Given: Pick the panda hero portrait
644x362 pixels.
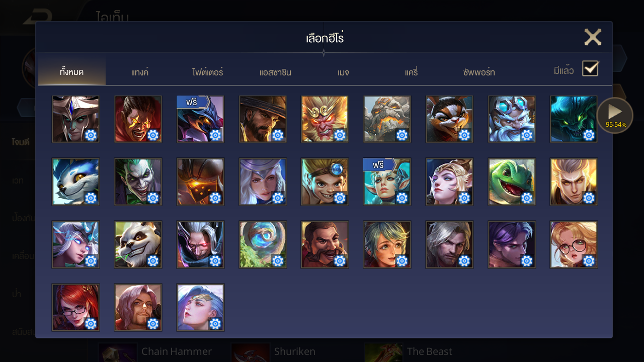Looking at the screenshot, I should (x=138, y=244).
